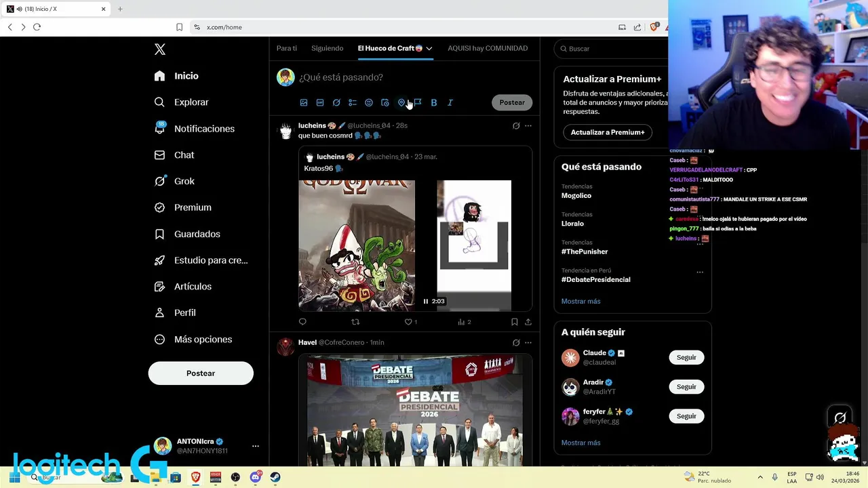Click the X logo in the sidebar
The width and height of the screenshot is (868, 488).
point(160,49)
